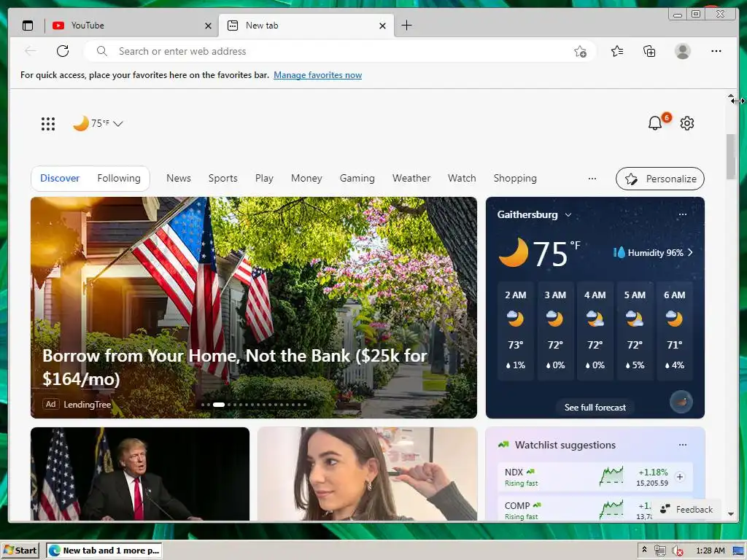Image resolution: width=747 pixels, height=560 pixels.
Task: Open the tab actions menu icon
Action: click(x=28, y=26)
